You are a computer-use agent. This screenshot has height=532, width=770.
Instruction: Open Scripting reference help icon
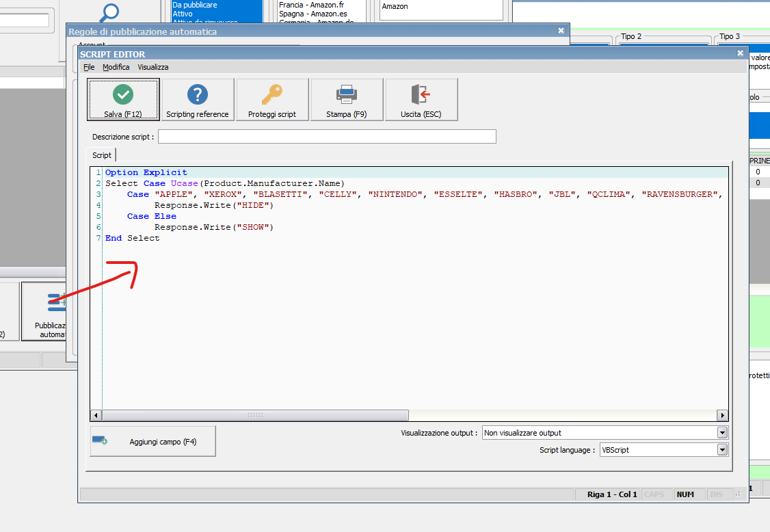pos(198,94)
